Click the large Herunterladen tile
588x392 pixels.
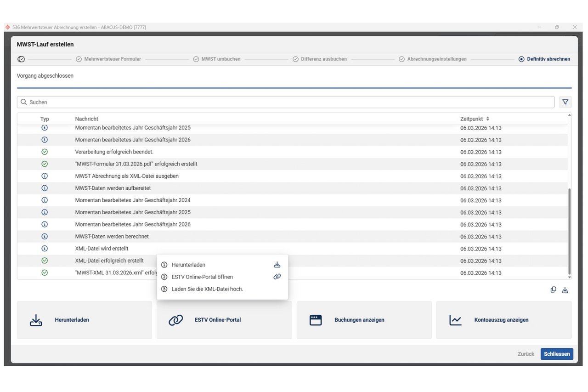(85, 320)
